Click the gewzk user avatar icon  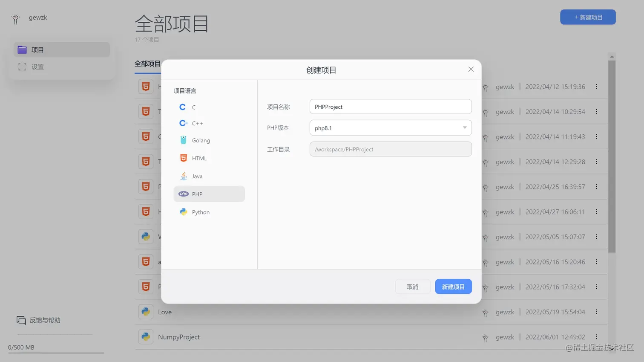(x=15, y=19)
